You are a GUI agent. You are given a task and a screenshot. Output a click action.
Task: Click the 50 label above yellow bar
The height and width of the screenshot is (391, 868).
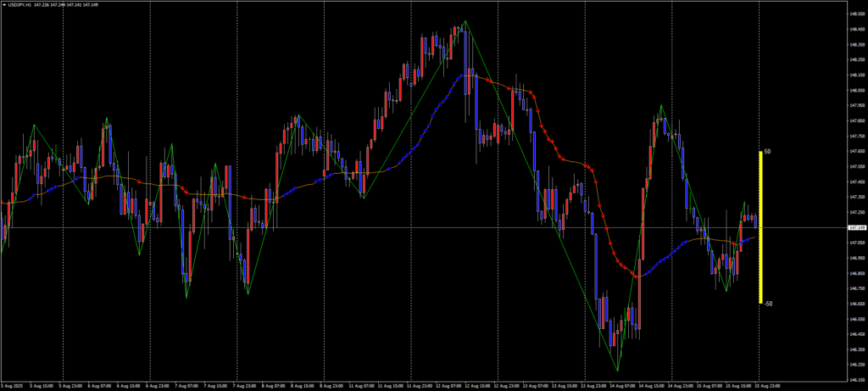pyautogui.click(x=767, y=151)
